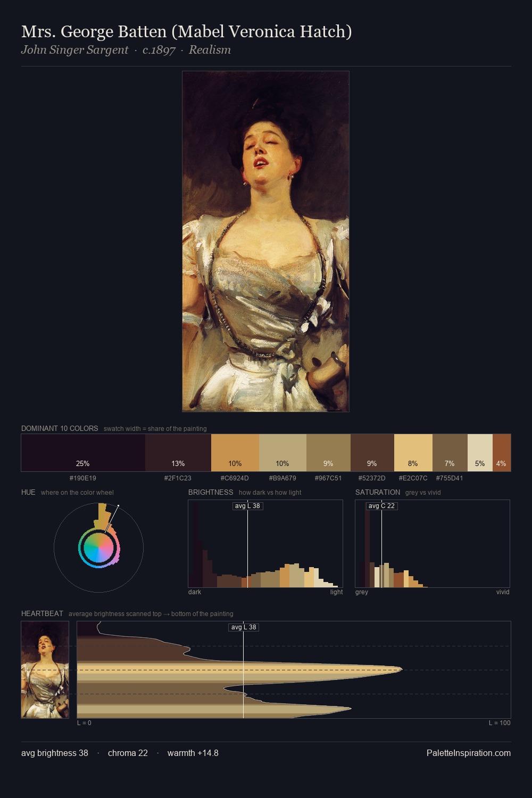Select the 7% taupe swatch #755D41

pyautogui.click(x=450, y=453)
